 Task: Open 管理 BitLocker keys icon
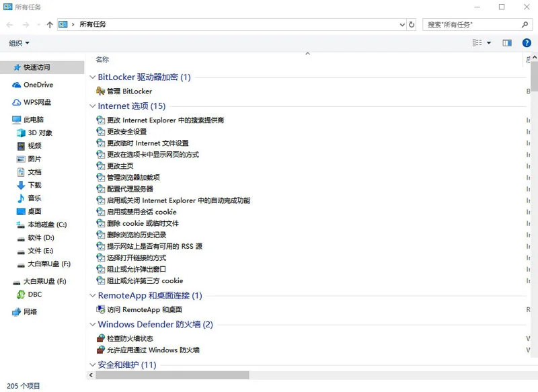(100, 91)
